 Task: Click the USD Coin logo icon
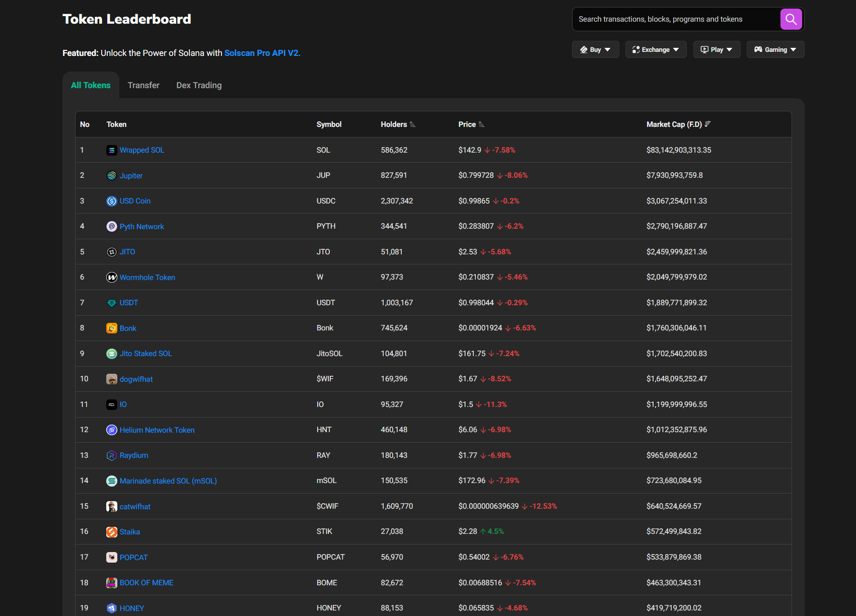tap(112, 201)
